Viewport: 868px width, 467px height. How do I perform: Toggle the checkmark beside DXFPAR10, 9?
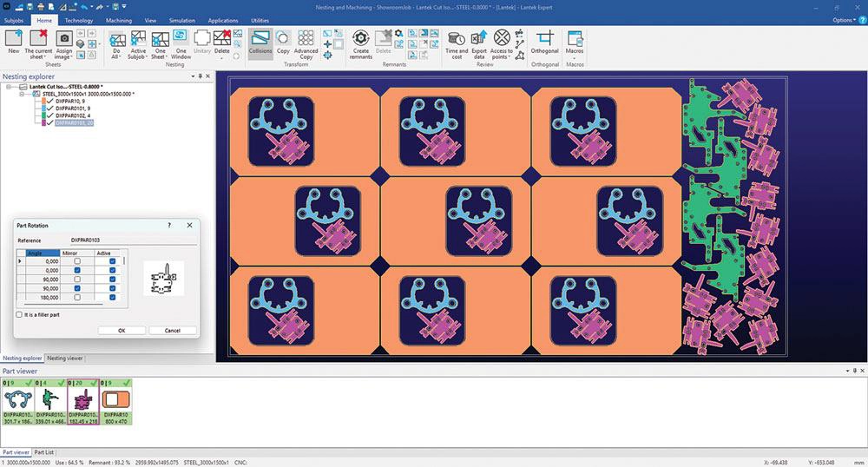50,102
